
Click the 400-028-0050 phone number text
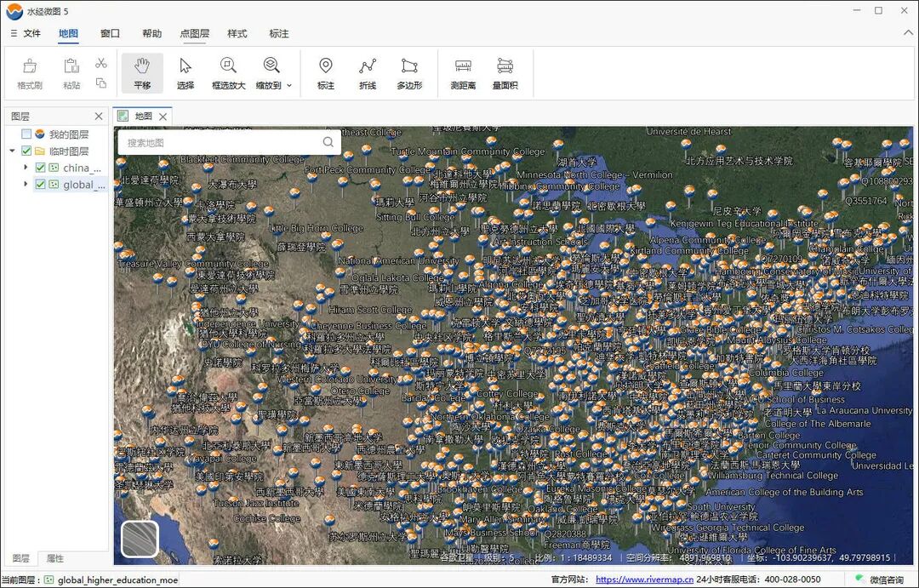click(x=792, y=579)
